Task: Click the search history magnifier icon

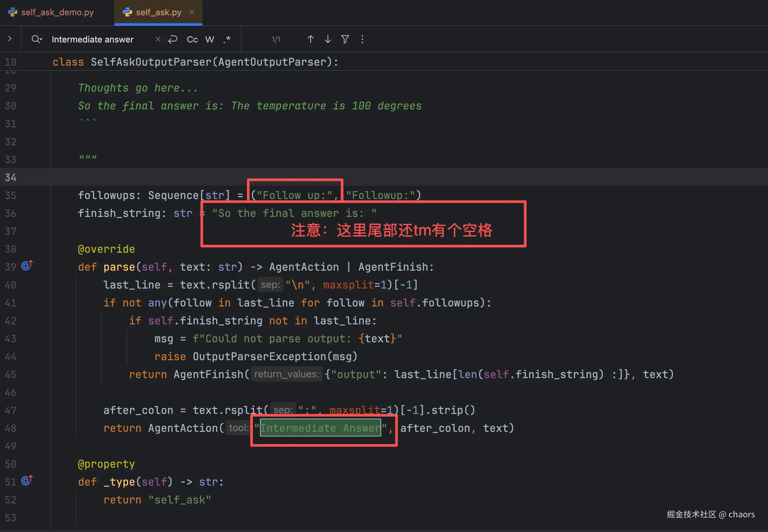Action: coord(37,39)
